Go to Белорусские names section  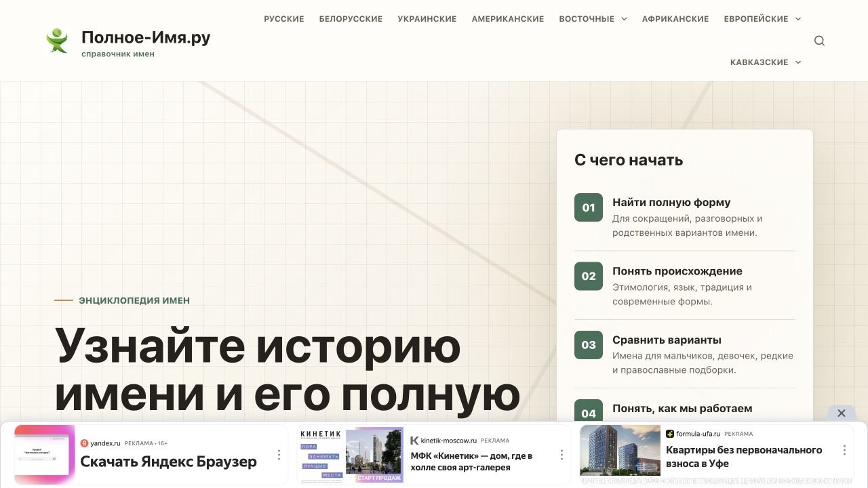click(351, 19)
